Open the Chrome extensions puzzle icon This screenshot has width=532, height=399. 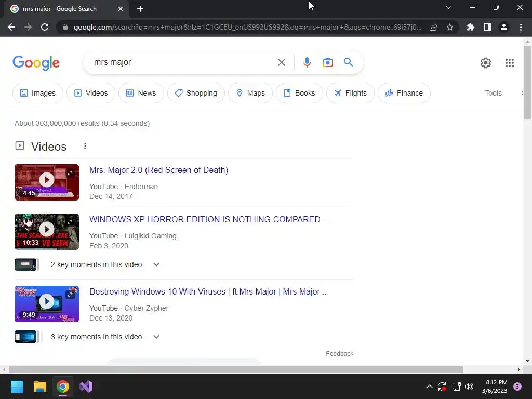[x=470, y=27]
